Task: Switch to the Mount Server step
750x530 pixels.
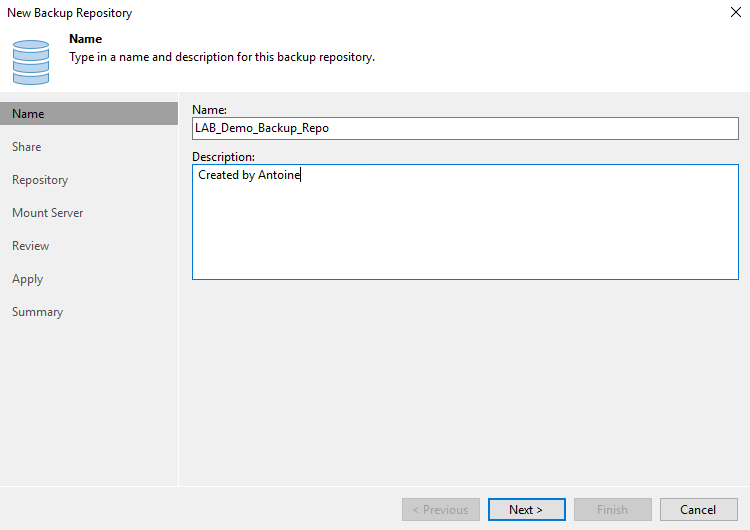Action: click(x=48, y=213)
